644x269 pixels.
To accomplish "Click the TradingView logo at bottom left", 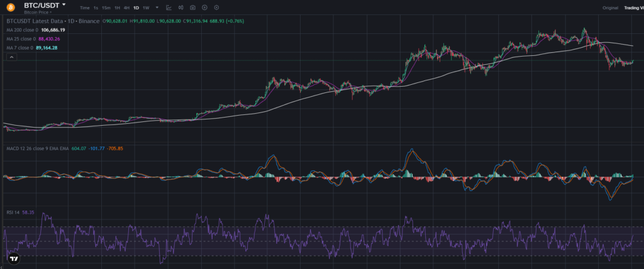I will [x=14, y=258].
